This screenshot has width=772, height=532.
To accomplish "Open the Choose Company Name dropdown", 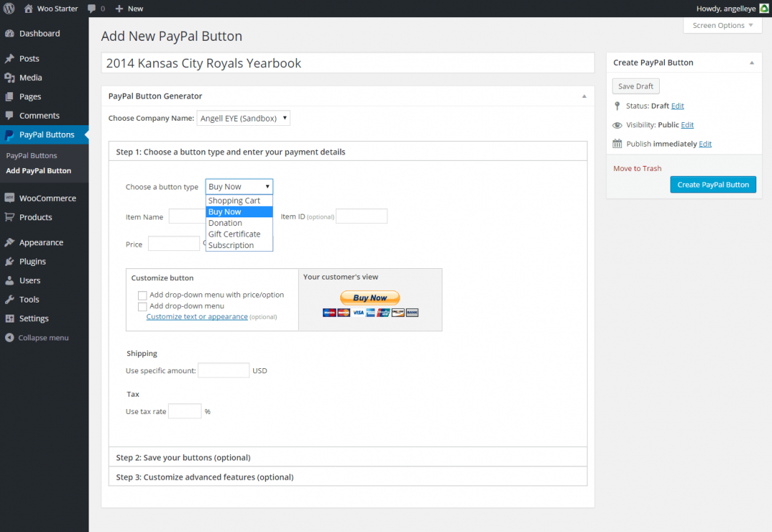I will tap(244, 117).
